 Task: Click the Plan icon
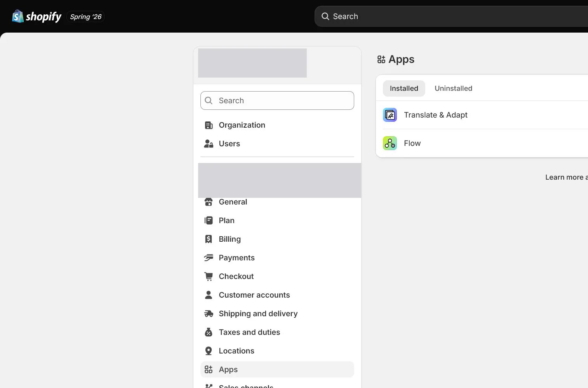(x=209, y=220)
